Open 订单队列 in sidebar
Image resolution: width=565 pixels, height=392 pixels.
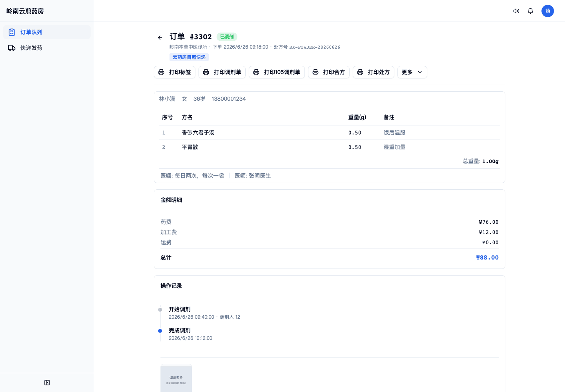coord(47,32)
